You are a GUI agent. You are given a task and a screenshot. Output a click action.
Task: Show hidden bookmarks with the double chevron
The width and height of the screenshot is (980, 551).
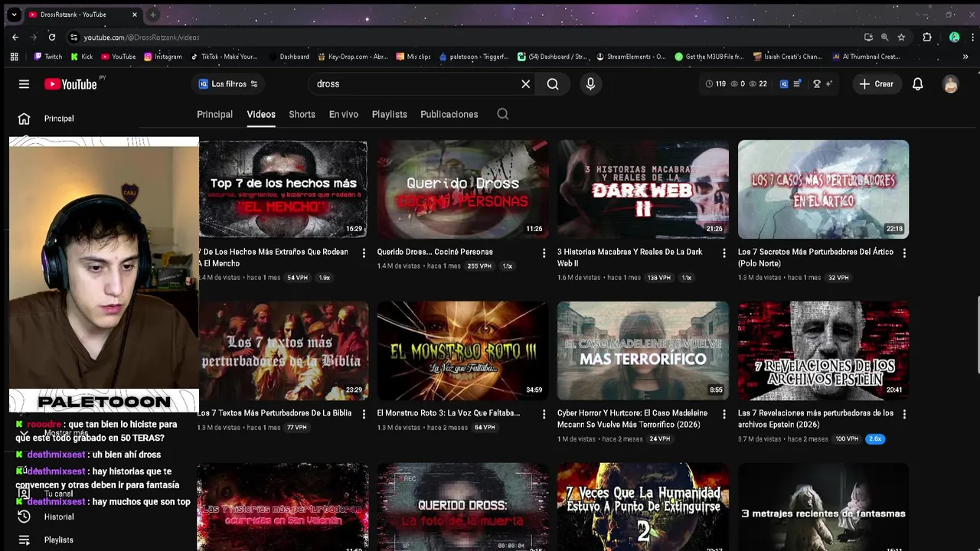coord(965,57)
